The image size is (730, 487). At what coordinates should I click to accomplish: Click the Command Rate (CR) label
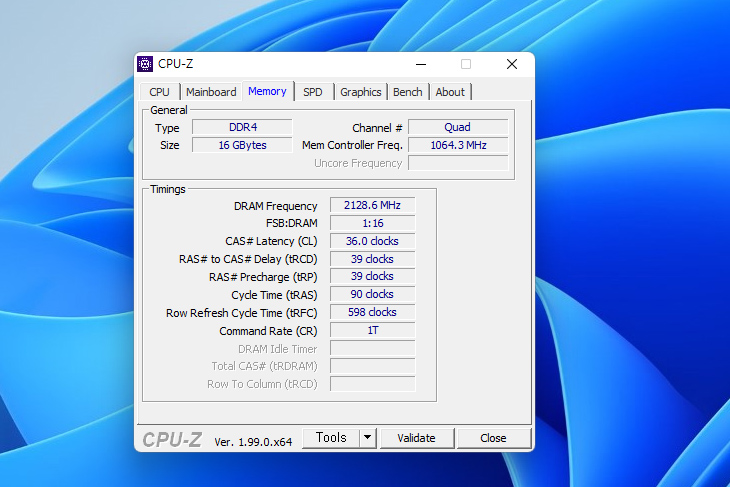(x=268, y=331)
